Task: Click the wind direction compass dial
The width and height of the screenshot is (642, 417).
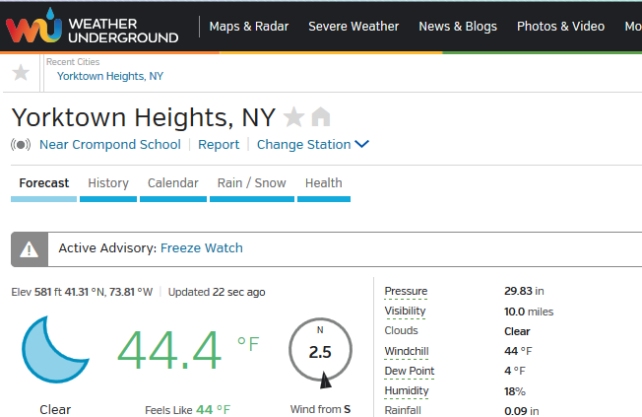Action: 320,352
